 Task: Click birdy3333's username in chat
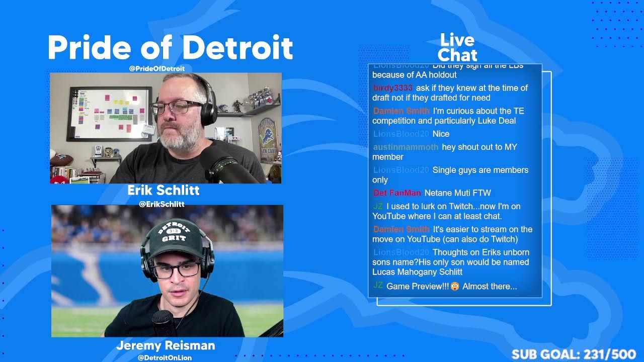point(393,88)
